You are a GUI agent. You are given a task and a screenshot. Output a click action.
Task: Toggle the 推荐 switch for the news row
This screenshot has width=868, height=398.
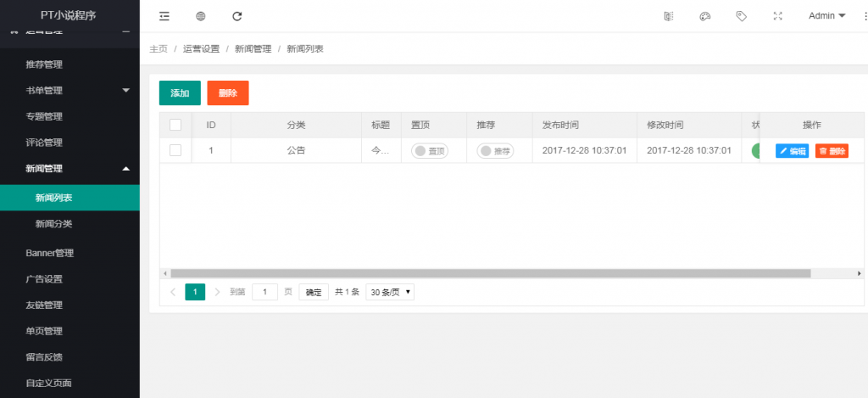(495, 151)
